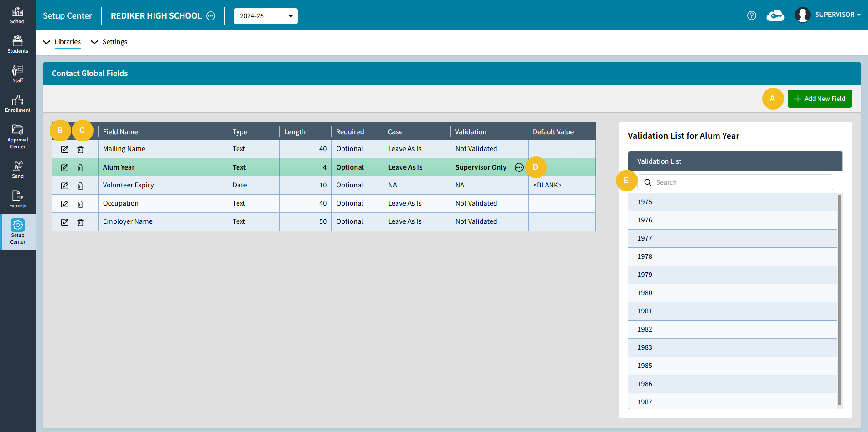
Task: Open the Students module
Action: coord(18,45)
